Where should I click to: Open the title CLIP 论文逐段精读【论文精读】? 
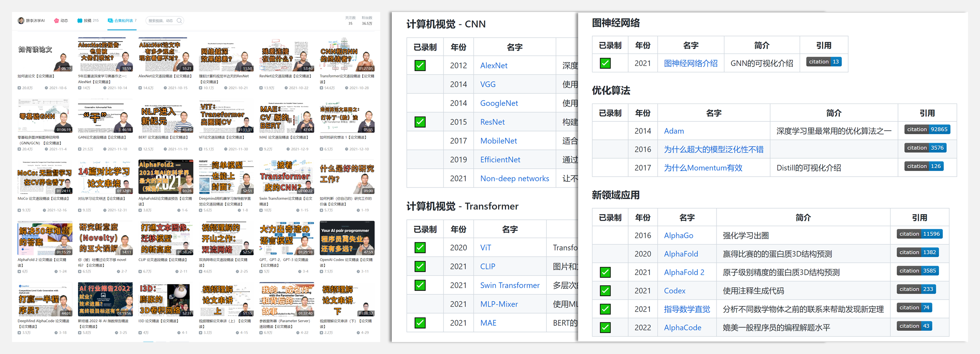(x=163, y=260)
